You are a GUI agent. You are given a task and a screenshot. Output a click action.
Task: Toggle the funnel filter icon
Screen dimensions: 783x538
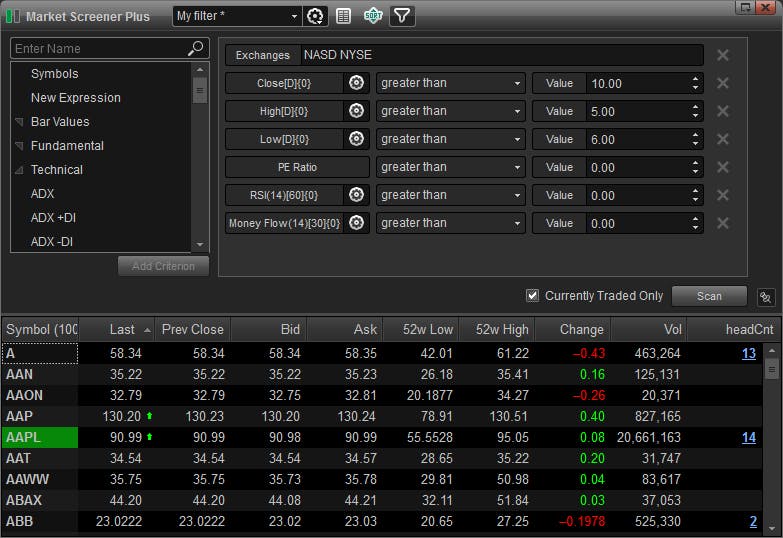click(402, 16)
